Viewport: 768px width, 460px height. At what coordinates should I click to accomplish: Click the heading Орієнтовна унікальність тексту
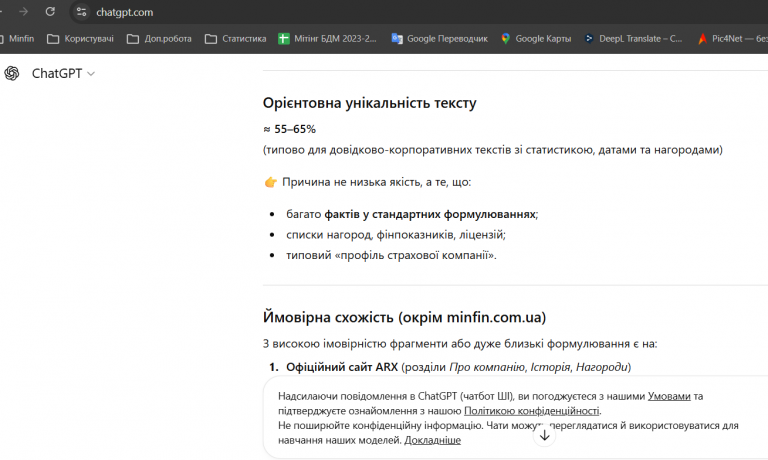coord(369,103)
